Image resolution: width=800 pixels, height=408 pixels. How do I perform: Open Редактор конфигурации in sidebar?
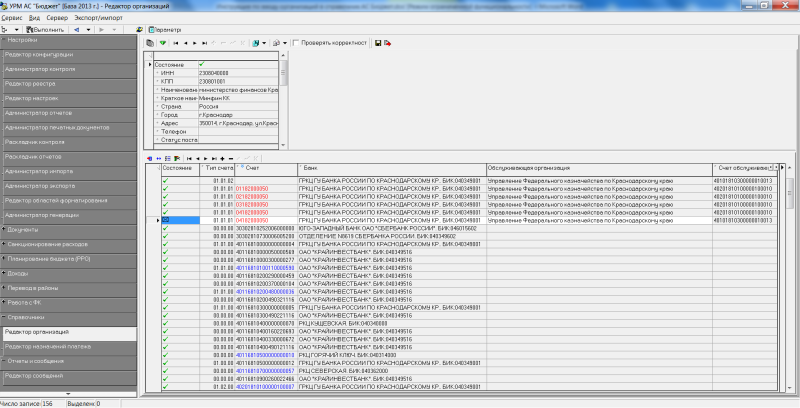pos(68,55)
